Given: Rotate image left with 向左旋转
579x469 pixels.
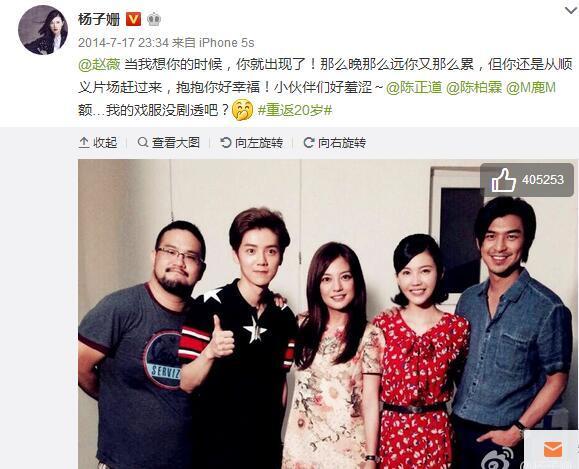Looking at the screenshot, I should (251, 143).
